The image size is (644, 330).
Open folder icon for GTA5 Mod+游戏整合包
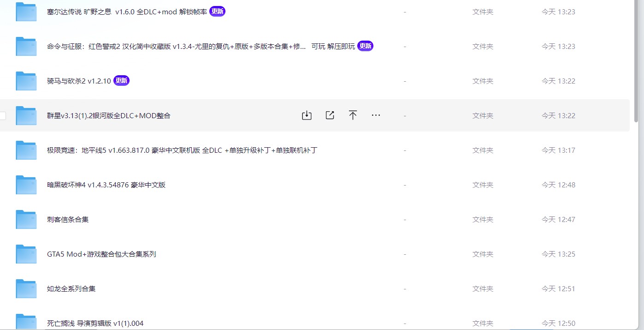pos(26,254)
